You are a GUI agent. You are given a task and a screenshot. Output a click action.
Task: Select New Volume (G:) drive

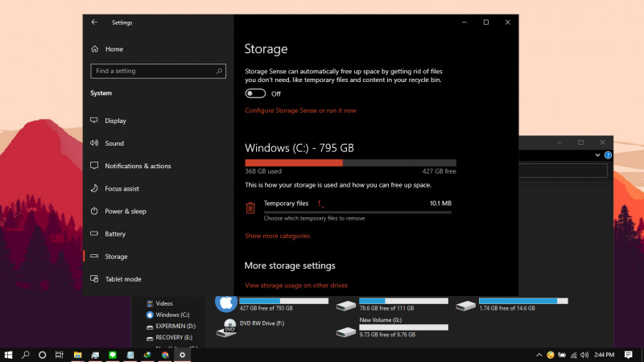pos(392,327)
